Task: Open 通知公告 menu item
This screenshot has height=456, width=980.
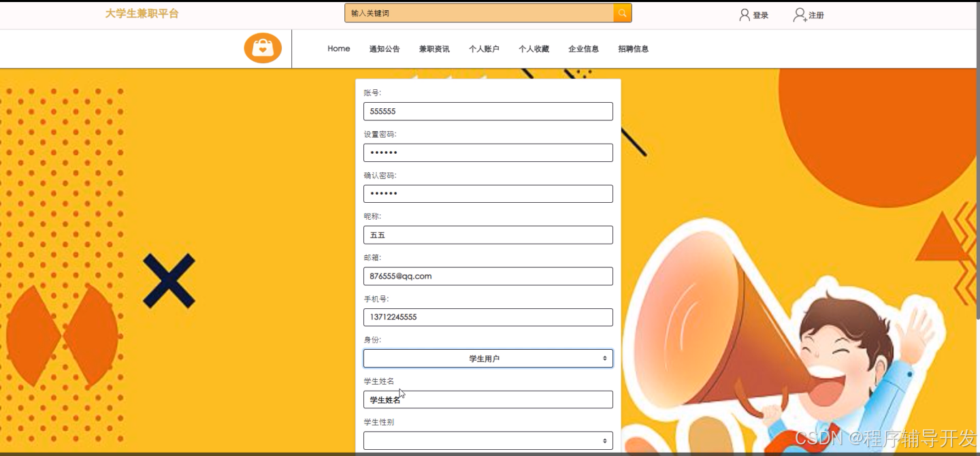Action: [385, 49]
